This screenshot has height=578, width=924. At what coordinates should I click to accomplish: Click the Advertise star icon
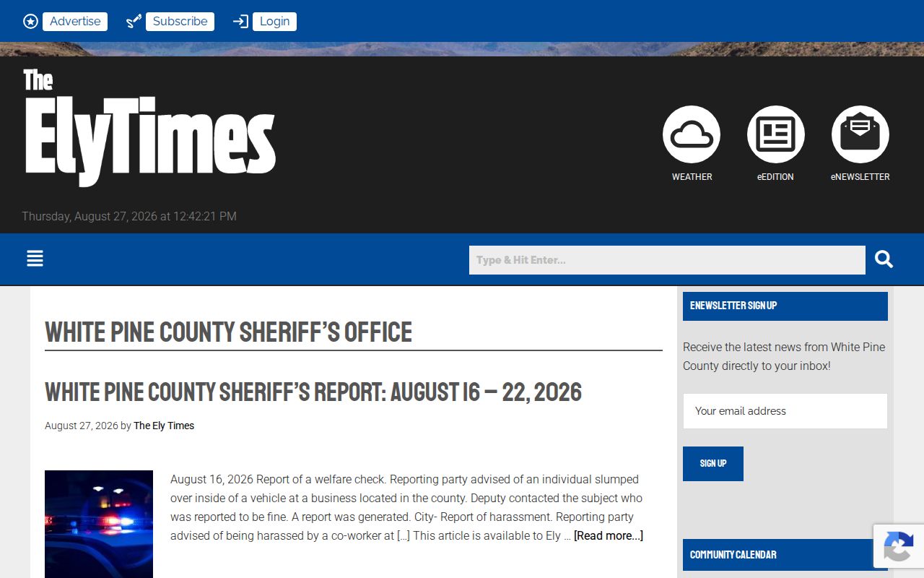(x=30, y=22)
